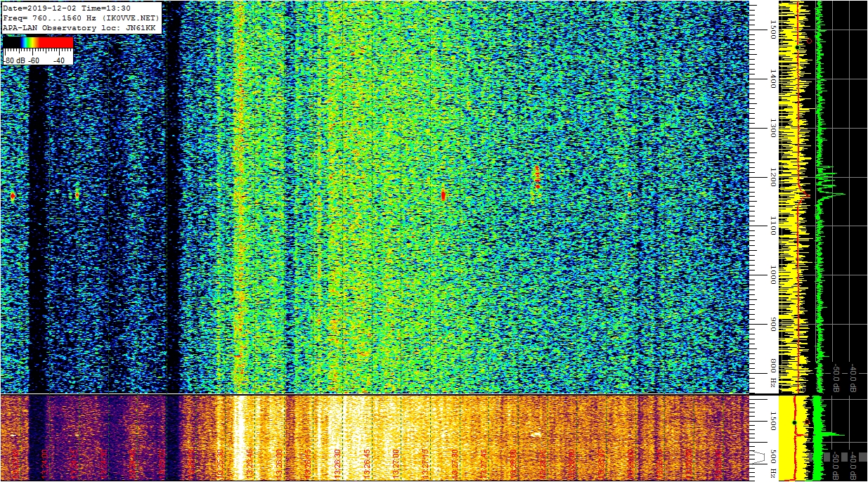Click the -80 dB label under the color scale

click(x=15, y=61)
